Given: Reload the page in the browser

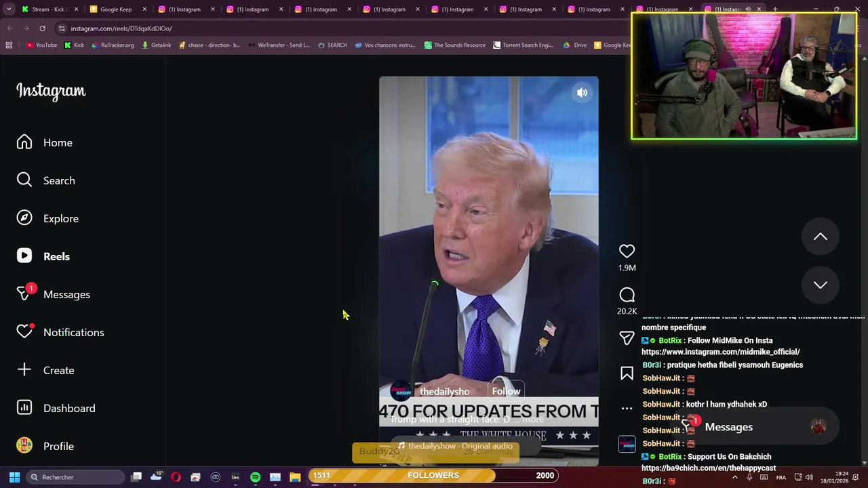Looking at the screenshot, I should pyautogui.click(x=42, y=28).
